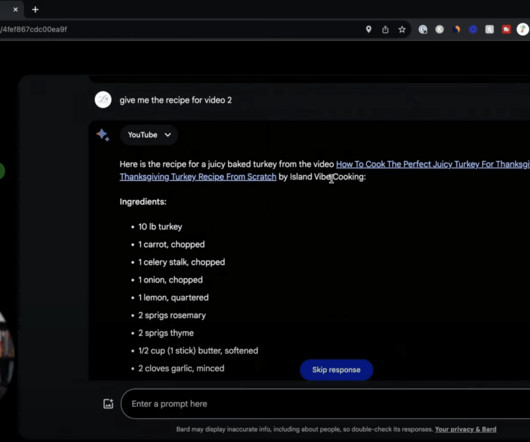The height and width of the screenshot is (442, 530).
Task: Open the orange crescent extension icon
Action: click(457, 30)
